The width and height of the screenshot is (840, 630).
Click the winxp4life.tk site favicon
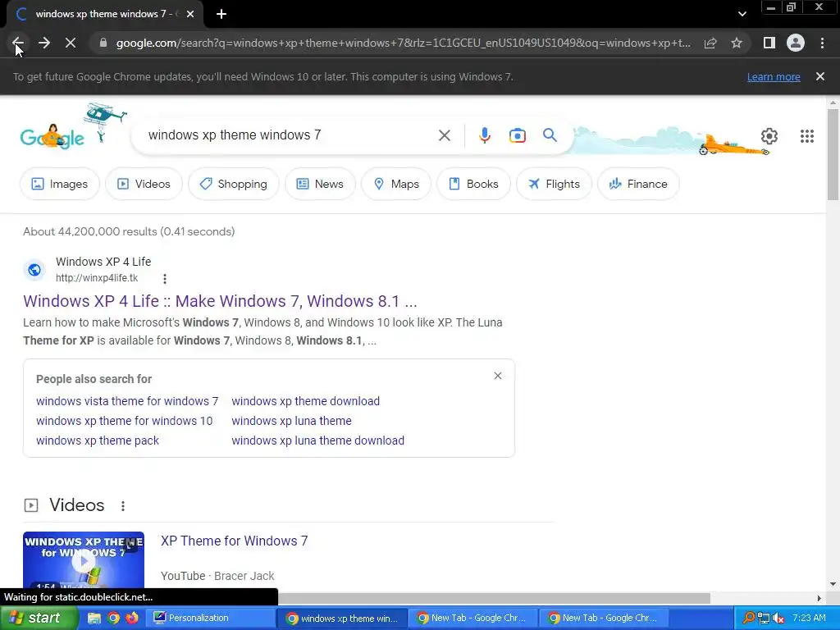[x=34, y=269]
